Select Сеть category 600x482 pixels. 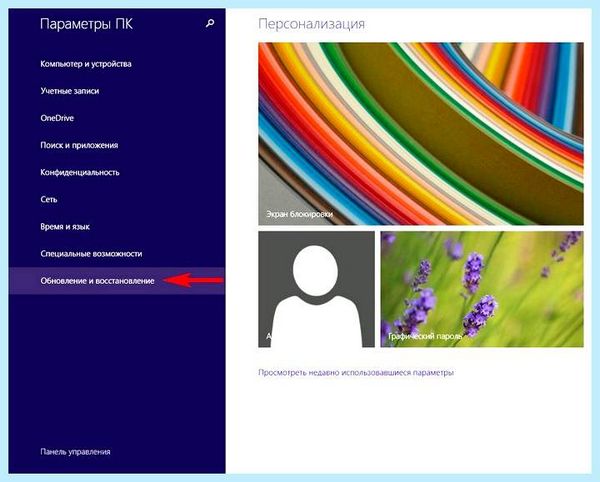pos(49,199)
